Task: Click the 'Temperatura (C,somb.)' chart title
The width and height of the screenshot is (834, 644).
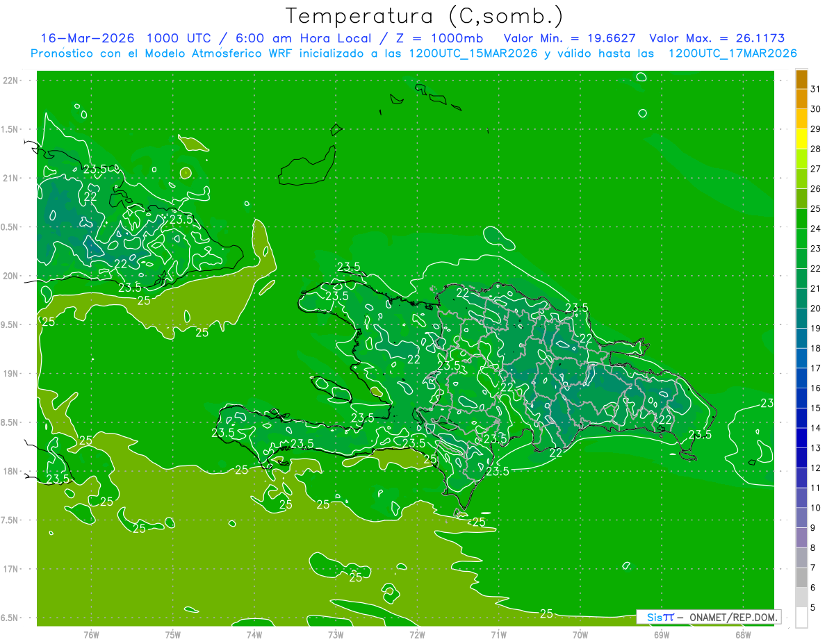Action: click(424, 16)
